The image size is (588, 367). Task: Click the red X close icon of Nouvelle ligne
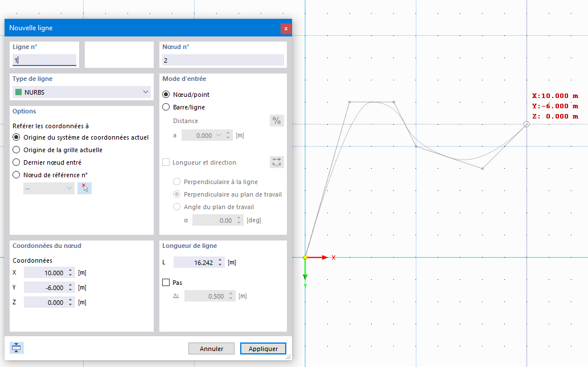point(286,28)
